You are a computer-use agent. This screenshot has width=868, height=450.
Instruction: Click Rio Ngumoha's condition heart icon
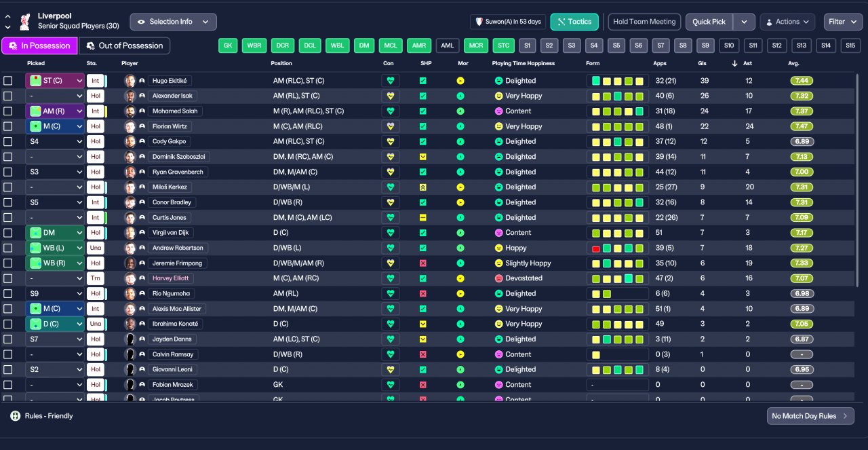coord(390,294)
